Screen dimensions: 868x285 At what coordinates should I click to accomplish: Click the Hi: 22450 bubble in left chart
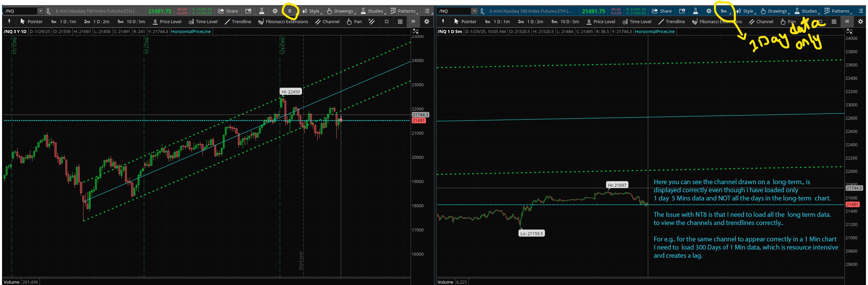(291, 92)
